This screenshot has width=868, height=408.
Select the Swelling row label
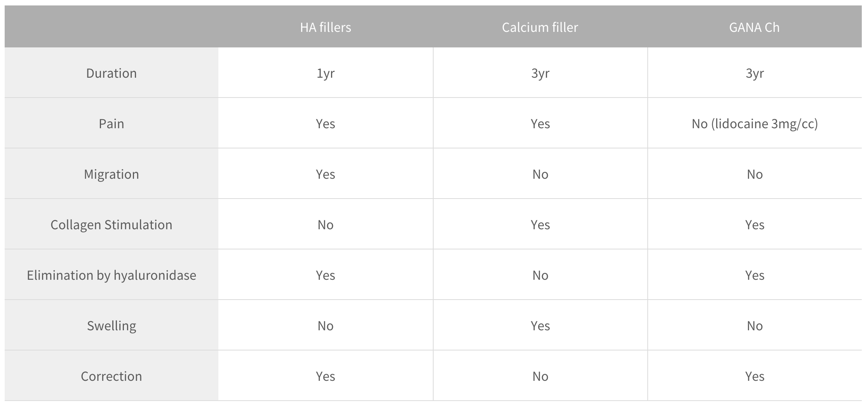[x=112, y=326]
